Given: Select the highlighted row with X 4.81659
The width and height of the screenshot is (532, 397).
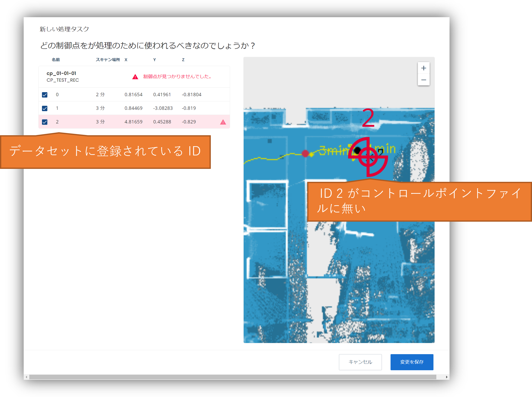Looking at the screenshot, I should pos(134,122).
